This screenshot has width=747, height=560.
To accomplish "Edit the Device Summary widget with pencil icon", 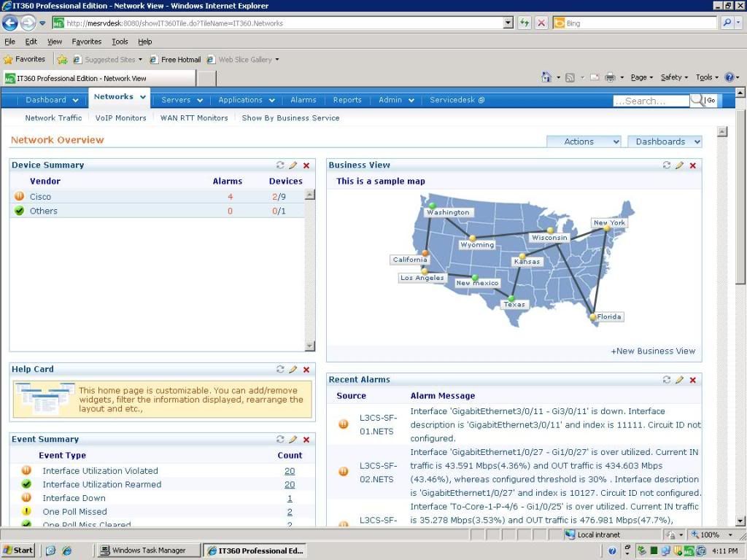I will click(293, 165).
